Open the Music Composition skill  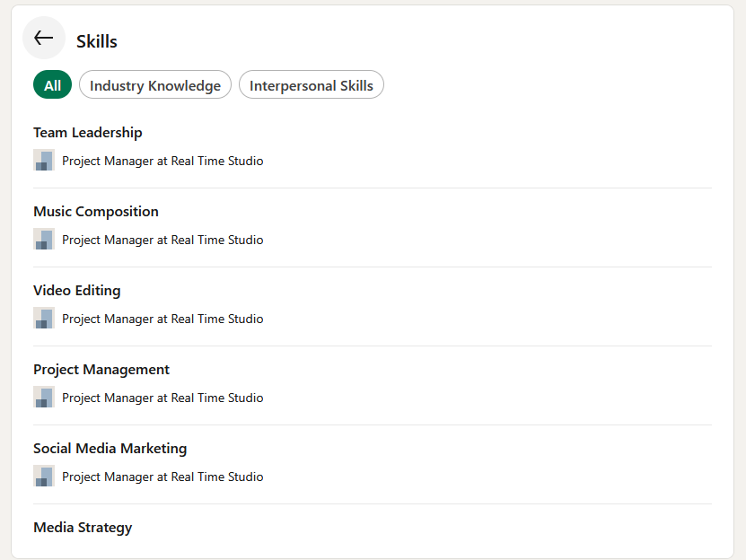(x=96, y=211)
